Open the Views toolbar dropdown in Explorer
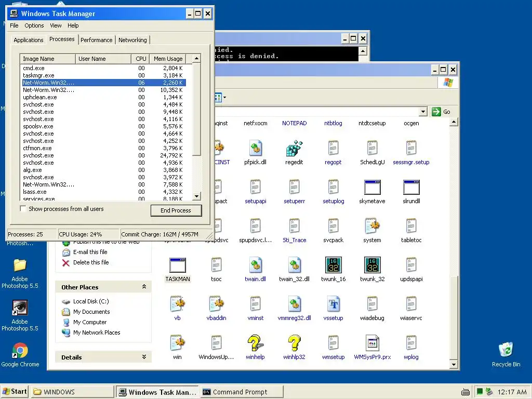Image resolution: width=532 pixels, height=399 pixels. click(x=224, y=98)
